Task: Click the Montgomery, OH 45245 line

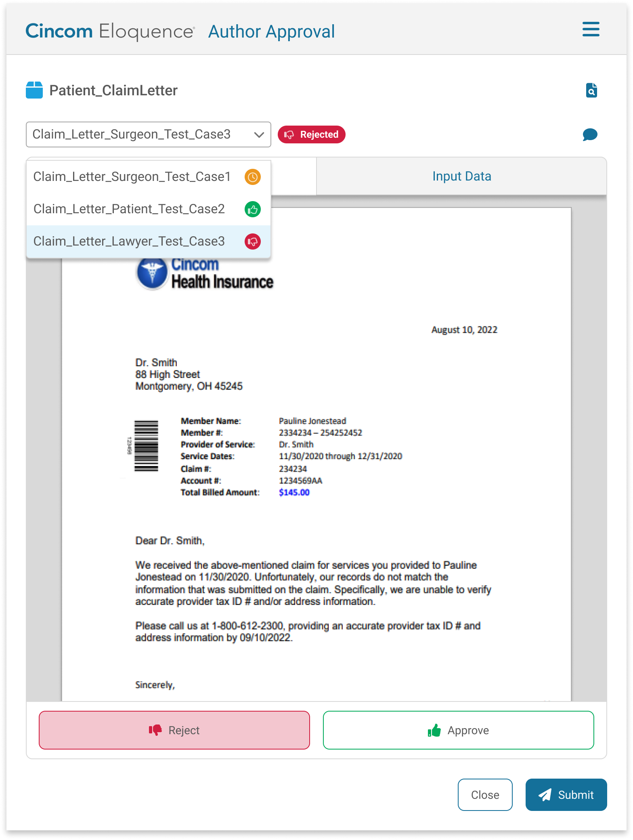Action: pyautogui.click(x=189, y=386)
